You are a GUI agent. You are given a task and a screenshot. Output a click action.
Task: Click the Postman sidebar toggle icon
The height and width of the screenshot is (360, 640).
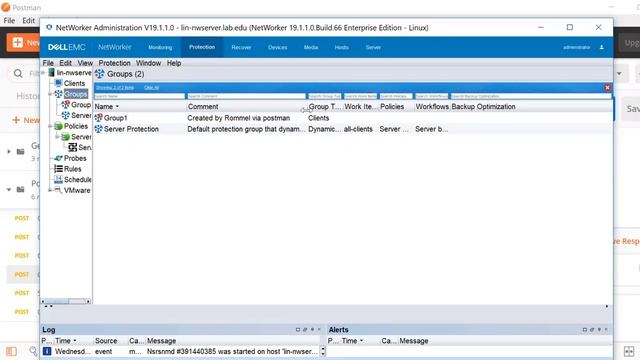coord(11,351)
